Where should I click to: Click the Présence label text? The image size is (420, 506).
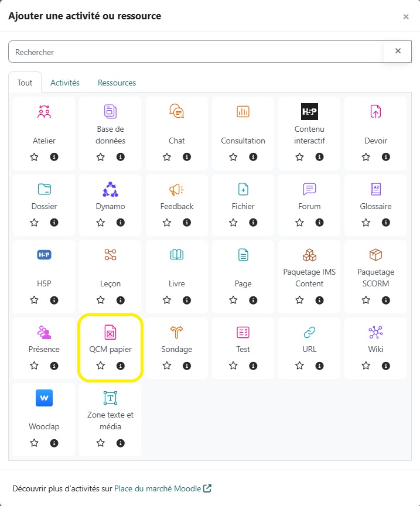45,349
